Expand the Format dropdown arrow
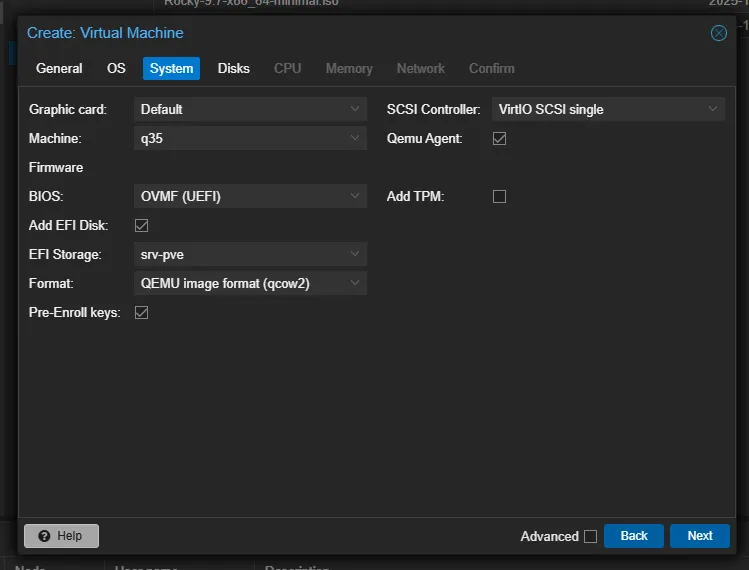This screenshot has width=749, height=570. (x=355, y=283)
